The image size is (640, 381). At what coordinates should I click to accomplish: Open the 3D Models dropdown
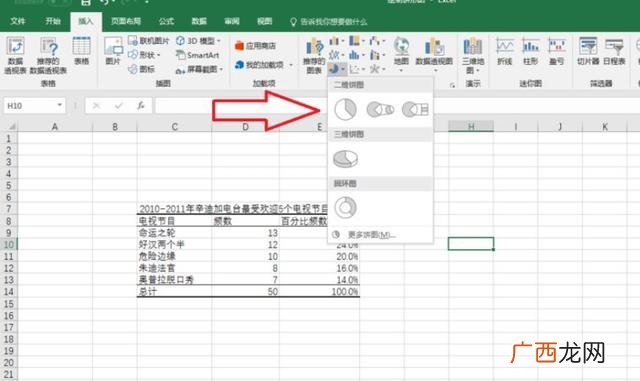pyautogui.click(x=198, y=40)
